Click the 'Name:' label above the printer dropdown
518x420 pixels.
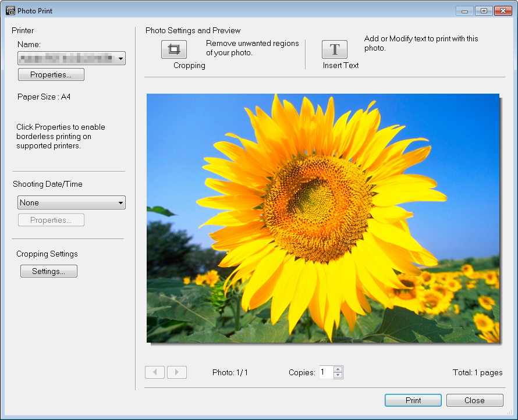click(29, 44)
